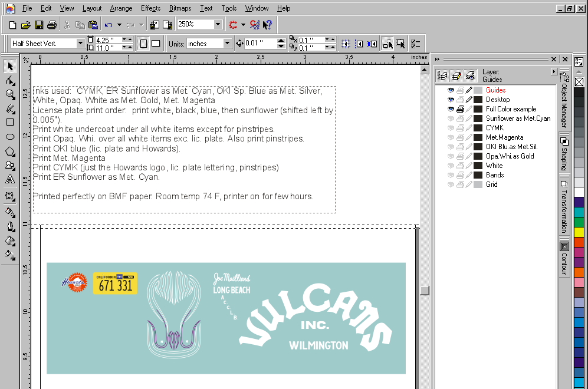
Task: Expand the undo history list arrow
Action: point(119,25)
